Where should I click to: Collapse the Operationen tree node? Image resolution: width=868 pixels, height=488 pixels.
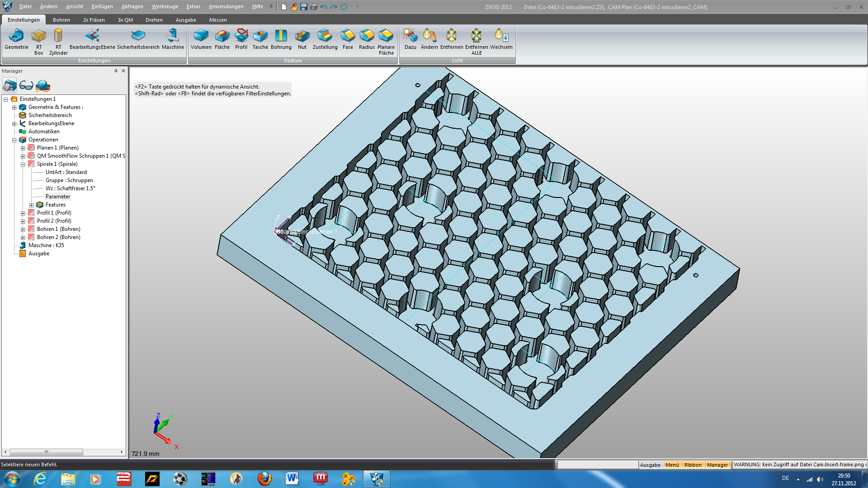click(x=14, y=140)
